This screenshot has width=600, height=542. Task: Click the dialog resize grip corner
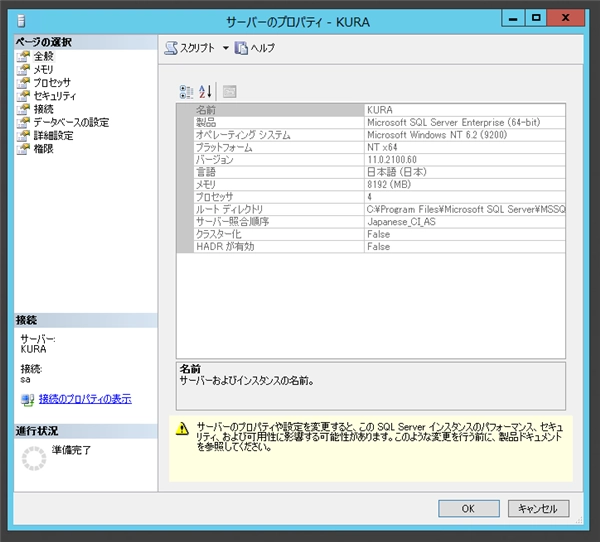579,520
